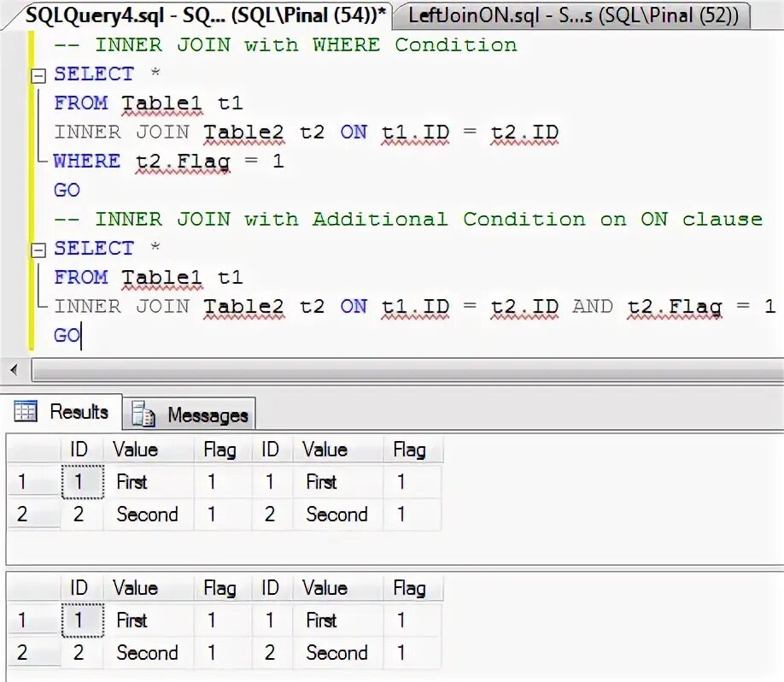Click the 'First' value cell in top grid's first Value column
Image resolution: width=784 pixels, height=682 pixels.
tap(149, 481)
